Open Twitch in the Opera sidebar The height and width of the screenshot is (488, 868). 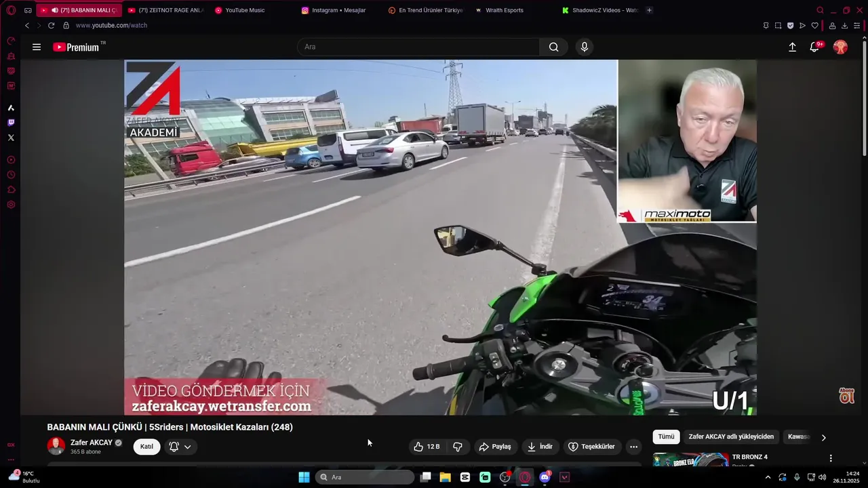click(11, 123)
